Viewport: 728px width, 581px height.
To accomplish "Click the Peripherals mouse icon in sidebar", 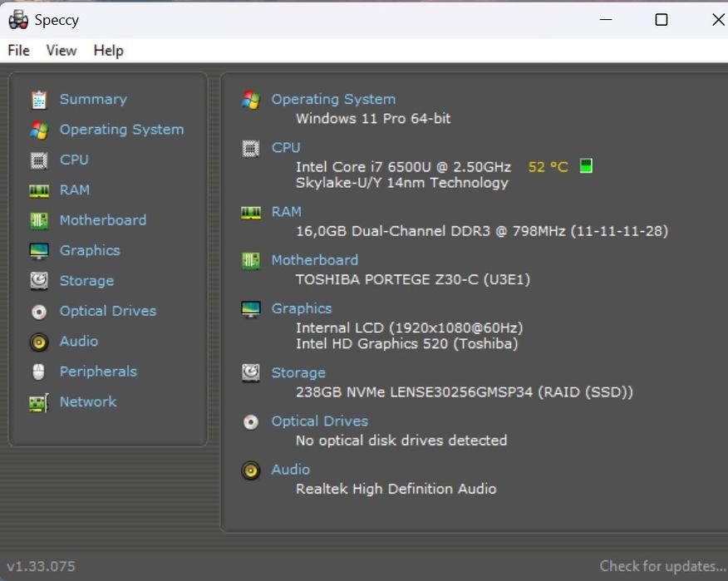I will coord(39,372).
